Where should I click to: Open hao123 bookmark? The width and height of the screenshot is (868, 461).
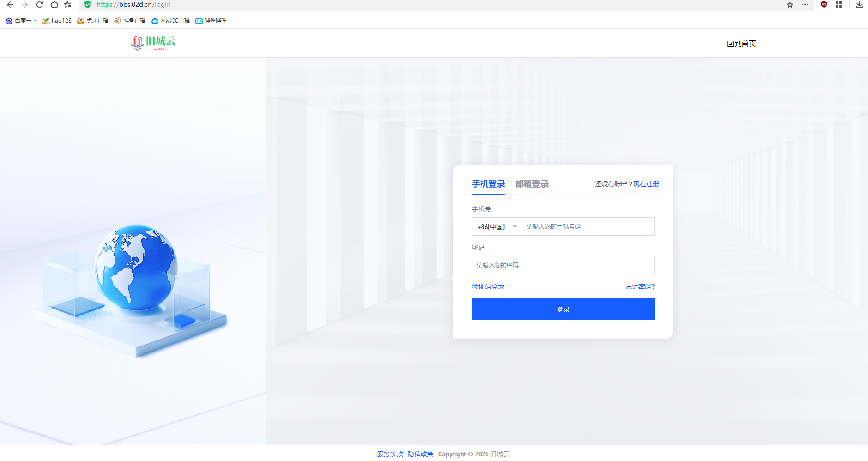tap(57, 21)
